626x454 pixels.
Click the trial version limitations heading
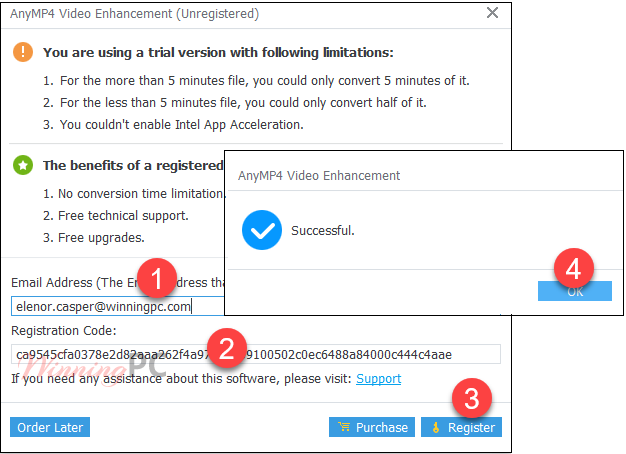[218, 52]
